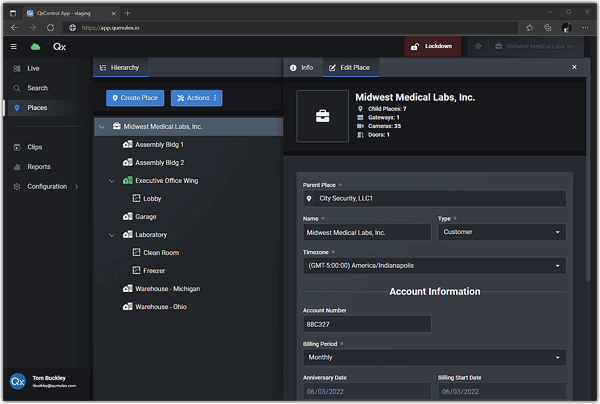Click Clean Room floor plan icon
The height and width of the screenshot is (404, 600).
pyautogui.click(x=137, y=252)
